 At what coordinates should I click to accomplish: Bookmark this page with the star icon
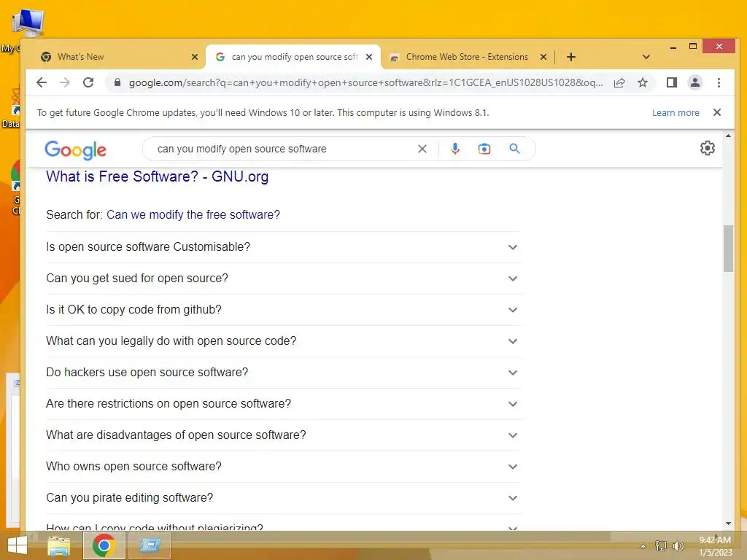tap(643, 83)
